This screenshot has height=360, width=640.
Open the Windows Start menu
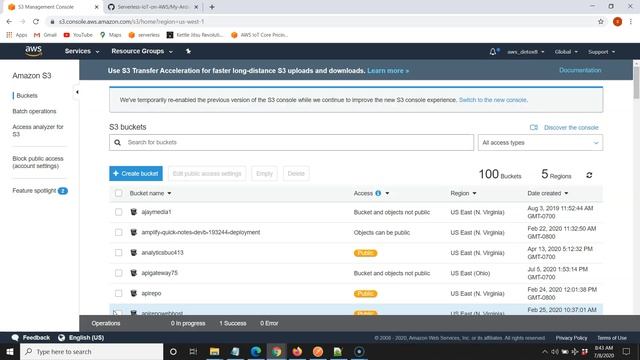pos(10,351)
